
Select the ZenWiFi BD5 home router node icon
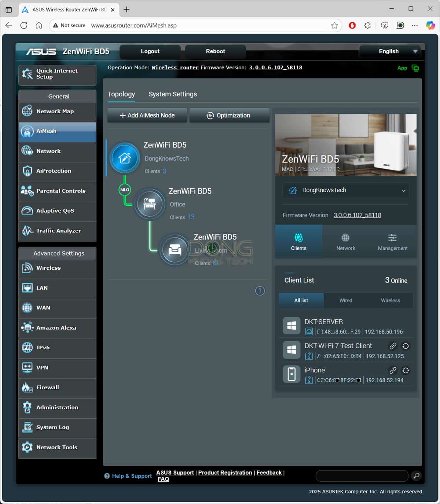coord(125,158)
